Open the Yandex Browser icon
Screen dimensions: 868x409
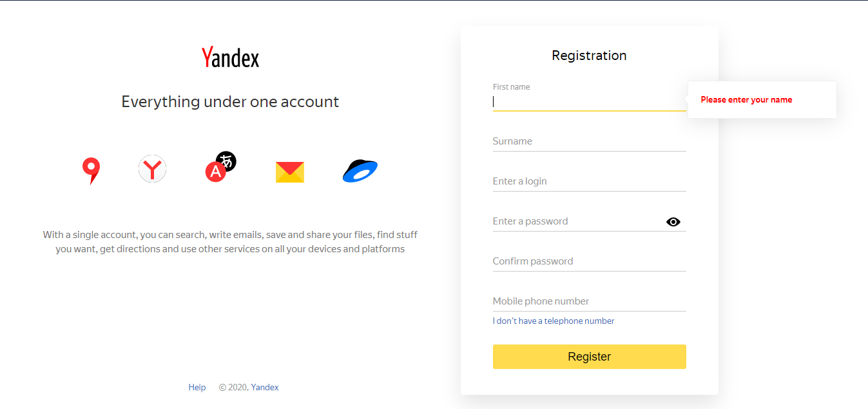click(x=152, y=169)
